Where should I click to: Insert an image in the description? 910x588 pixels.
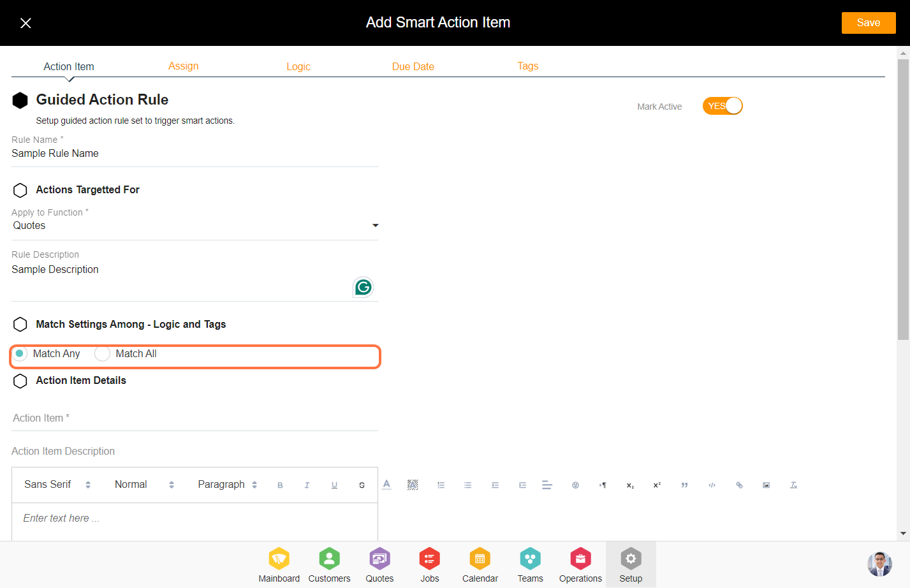click(766, 485)
